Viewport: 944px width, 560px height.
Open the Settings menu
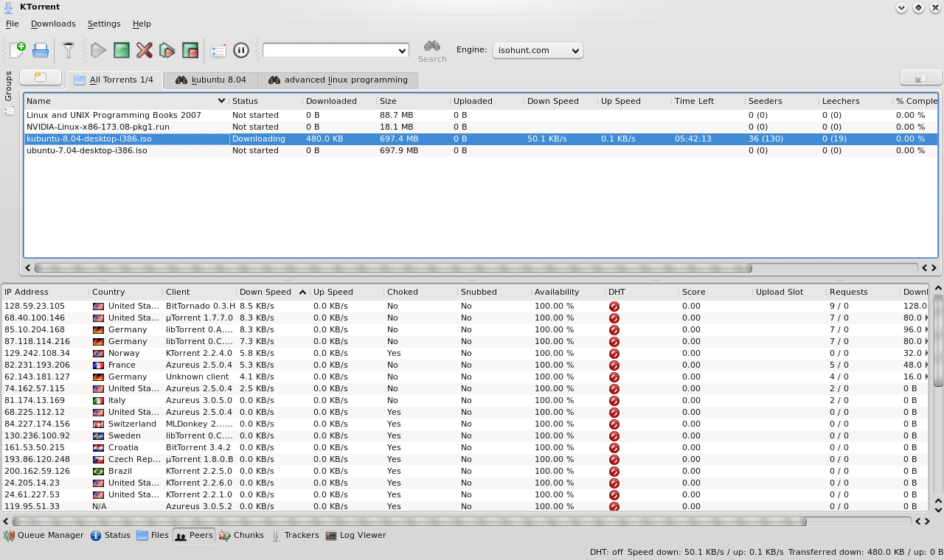(x=104, y=24)
